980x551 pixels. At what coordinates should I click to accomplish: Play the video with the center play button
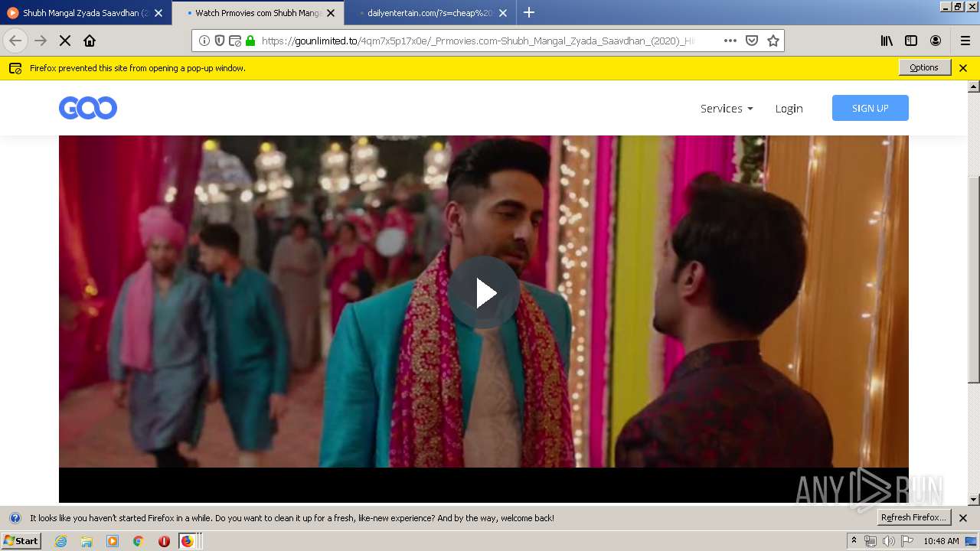484,292
